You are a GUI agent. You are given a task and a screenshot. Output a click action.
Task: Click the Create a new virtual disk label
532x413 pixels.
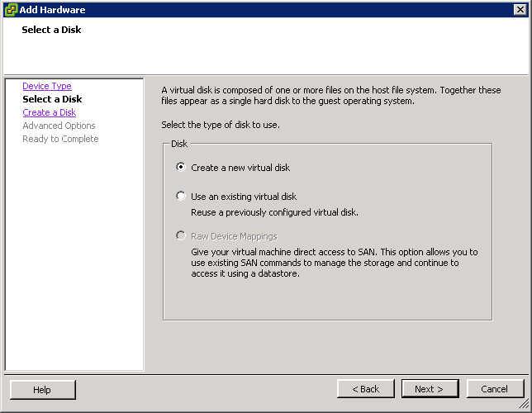point(240,168)
